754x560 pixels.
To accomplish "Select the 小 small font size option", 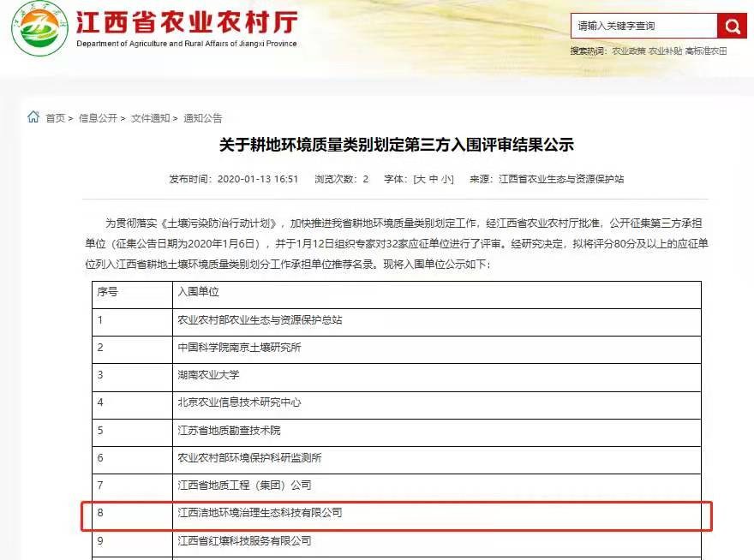I will tap(446, 179).
